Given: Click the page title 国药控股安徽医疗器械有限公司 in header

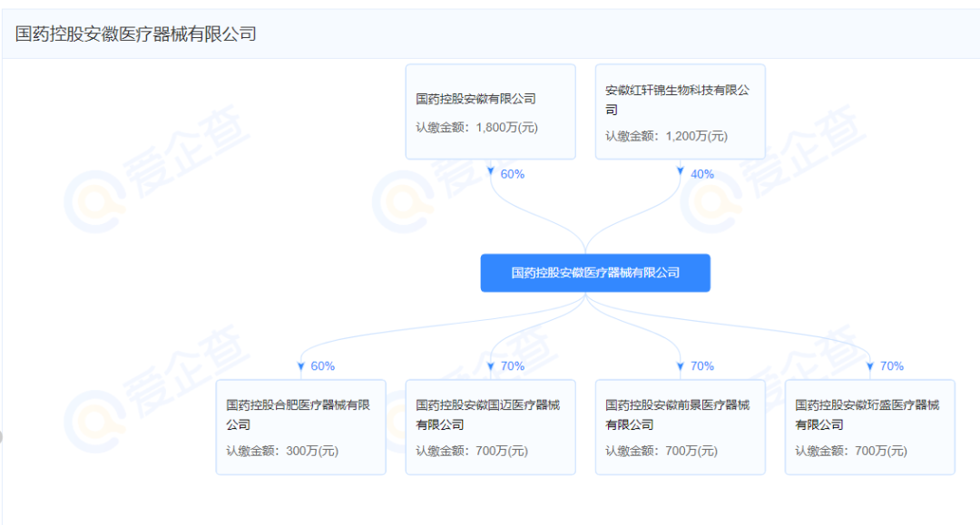Looking at the screenshot, I should (135, 34).
